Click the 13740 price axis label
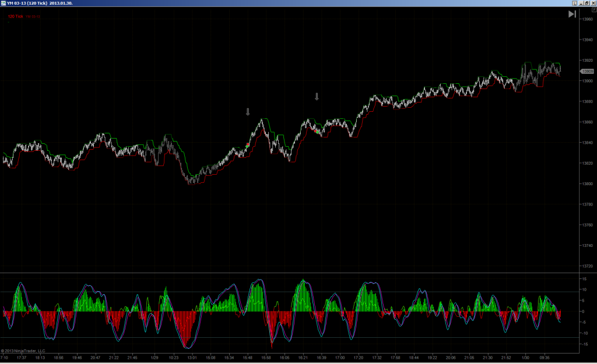 pos(588,245)
